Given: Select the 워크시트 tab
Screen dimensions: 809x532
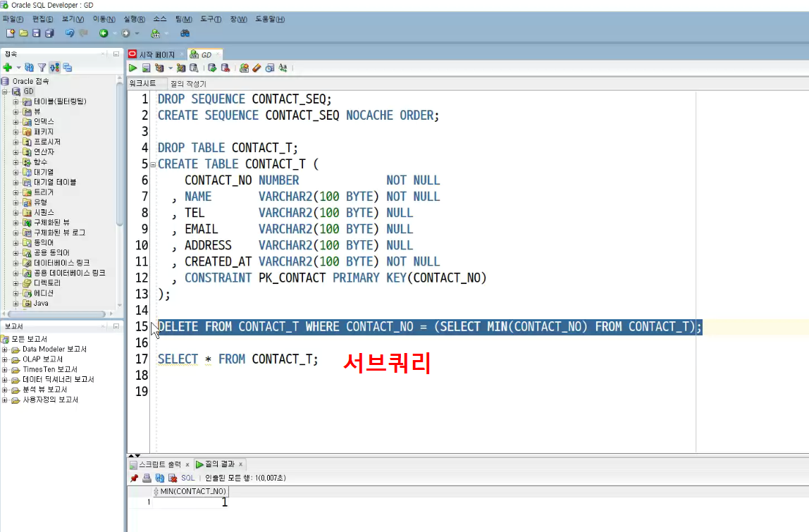Looking at the screenshot, I should [142, 83].
